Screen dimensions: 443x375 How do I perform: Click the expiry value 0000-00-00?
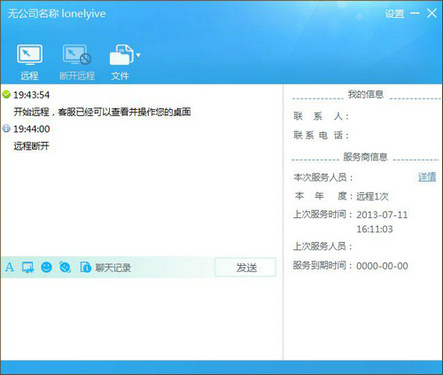pyautogui.click(x=382, y=266)
